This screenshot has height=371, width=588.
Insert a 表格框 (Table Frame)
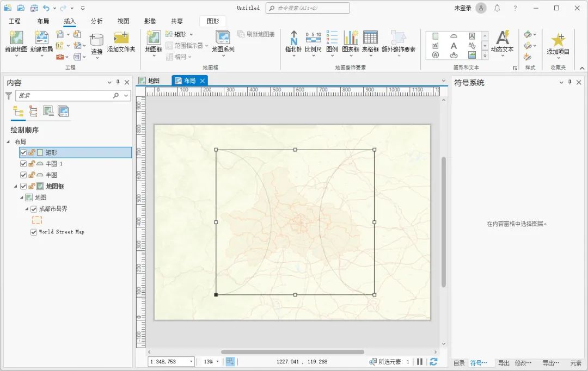click(370, 38)
